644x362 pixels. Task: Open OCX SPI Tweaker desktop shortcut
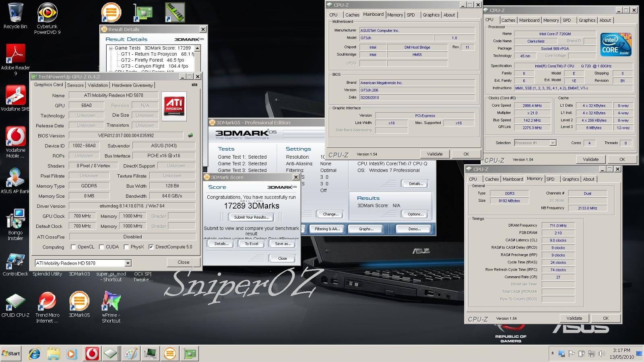click(x=143, y=277)
